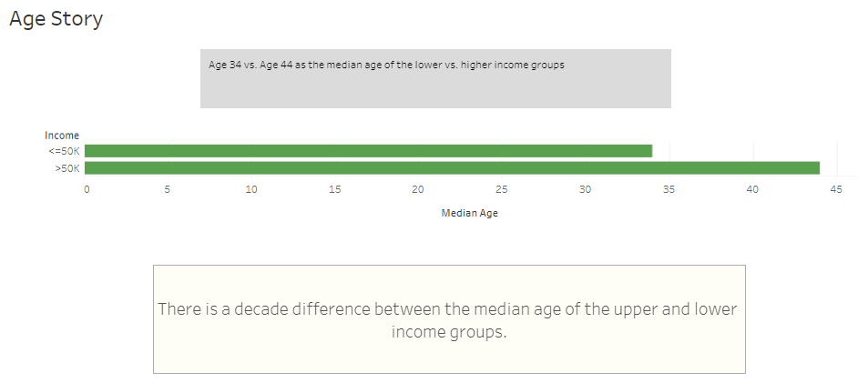Viewport: 868px width, 383px height.
Task: Click the 30 axis tick label
Action: tap(585, 189)
